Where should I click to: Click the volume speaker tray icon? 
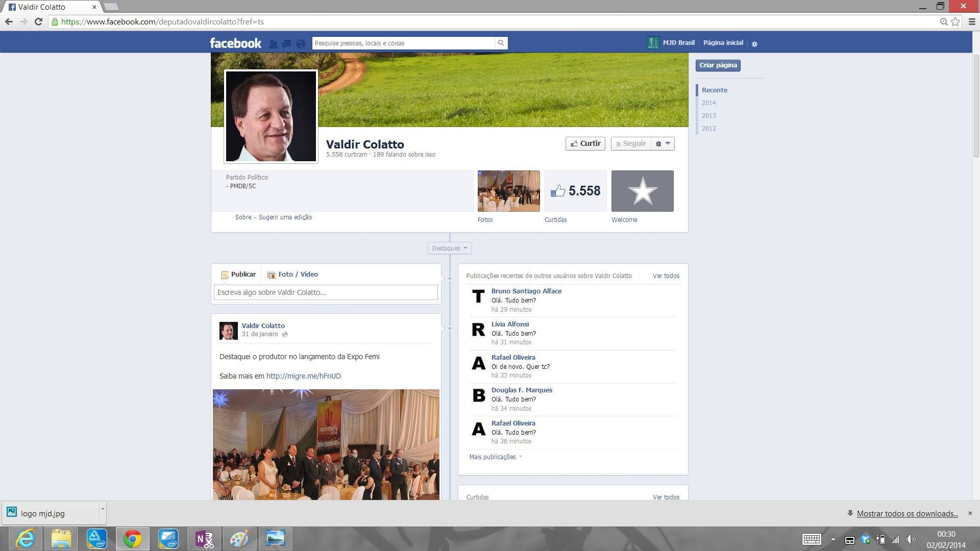911,539
